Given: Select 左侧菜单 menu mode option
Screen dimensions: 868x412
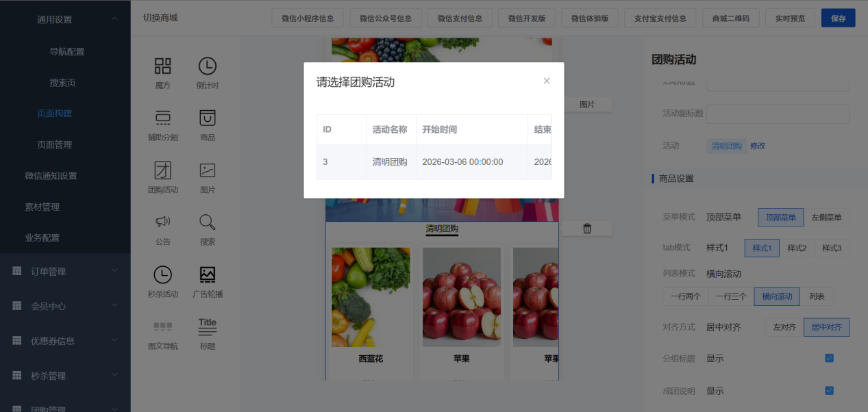Looking at the screenshot, I should (826, 218).
